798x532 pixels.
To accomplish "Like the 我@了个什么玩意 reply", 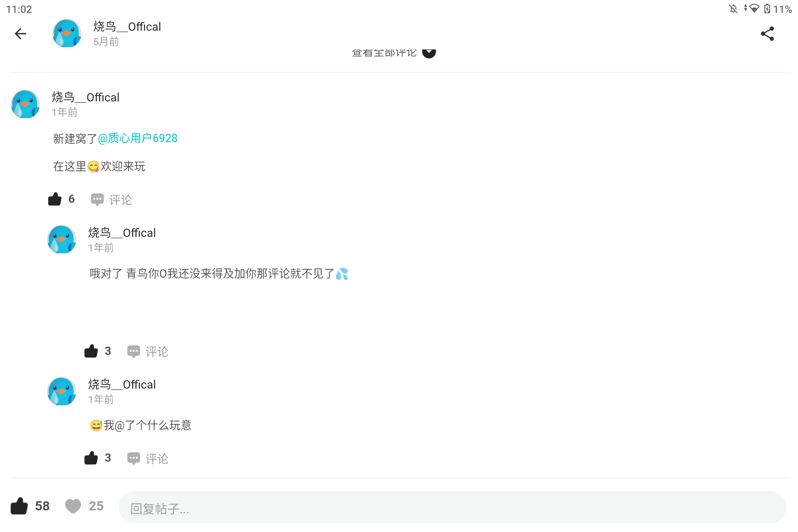I will [91, 458].
